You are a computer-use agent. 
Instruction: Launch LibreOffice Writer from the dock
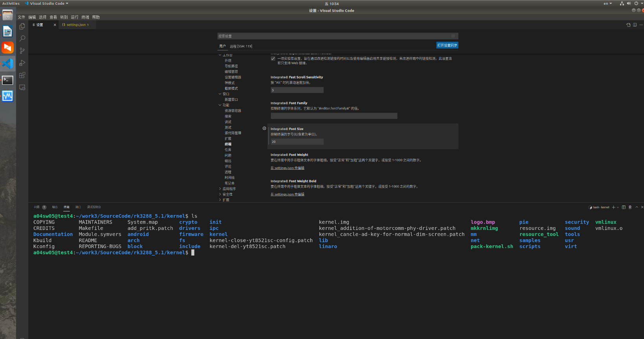7,31
